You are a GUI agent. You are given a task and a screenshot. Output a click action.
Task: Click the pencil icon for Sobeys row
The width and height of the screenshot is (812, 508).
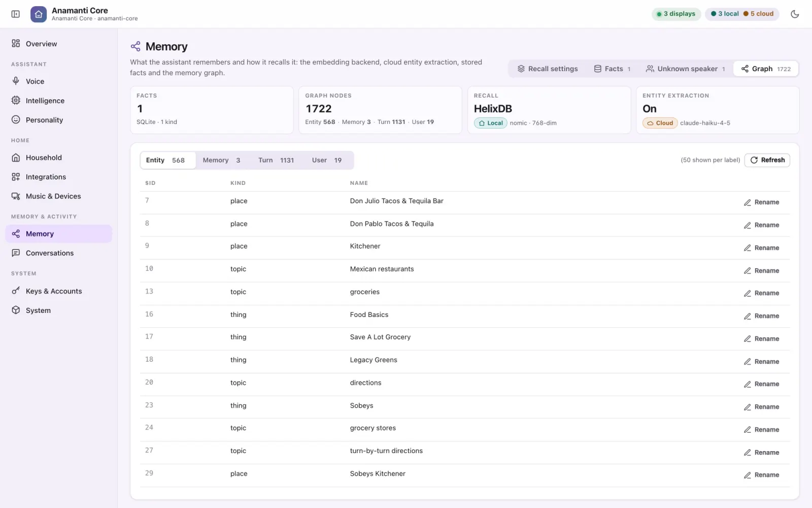(x=747, y=407)
